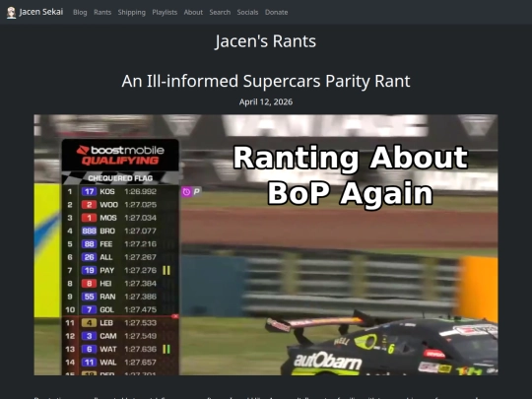Viewport: 532px width, 399px height.
Task: Click the CAM 1:27.549 row
Action: pyautogui.click(x=120, y=336)
